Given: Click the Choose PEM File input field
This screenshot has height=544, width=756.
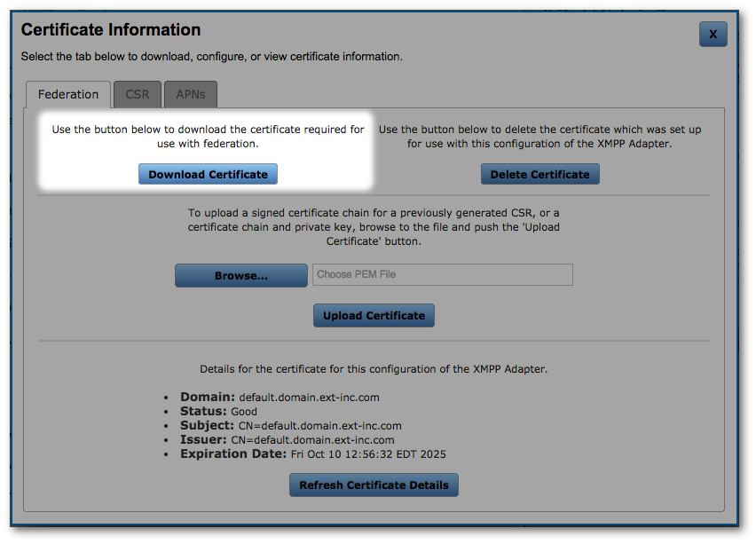Looking at the screenshot, I should coord(442,274).
